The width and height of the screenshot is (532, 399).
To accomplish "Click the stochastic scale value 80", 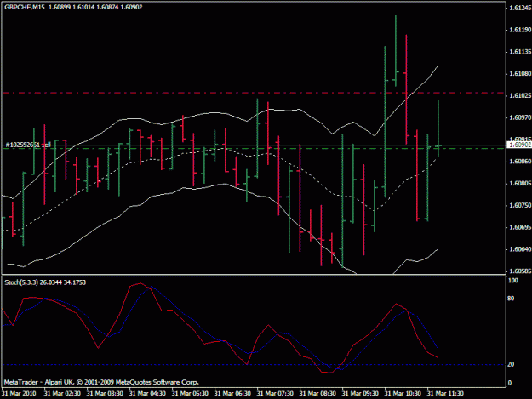I will pos(511,299).
